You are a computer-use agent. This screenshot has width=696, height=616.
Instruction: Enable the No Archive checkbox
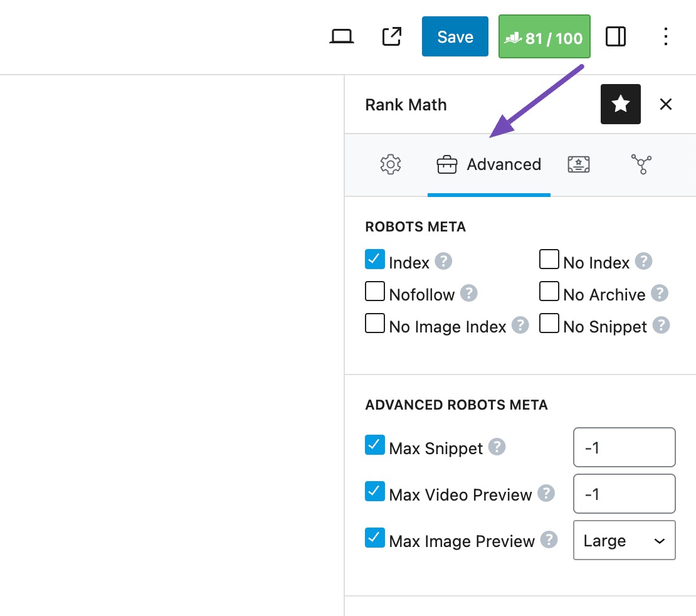549,291
